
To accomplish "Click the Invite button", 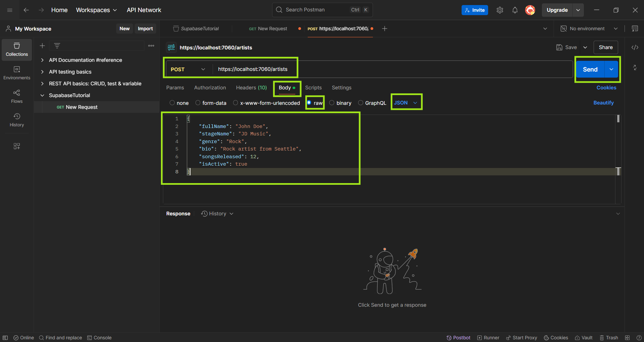I will coord(475,10).
